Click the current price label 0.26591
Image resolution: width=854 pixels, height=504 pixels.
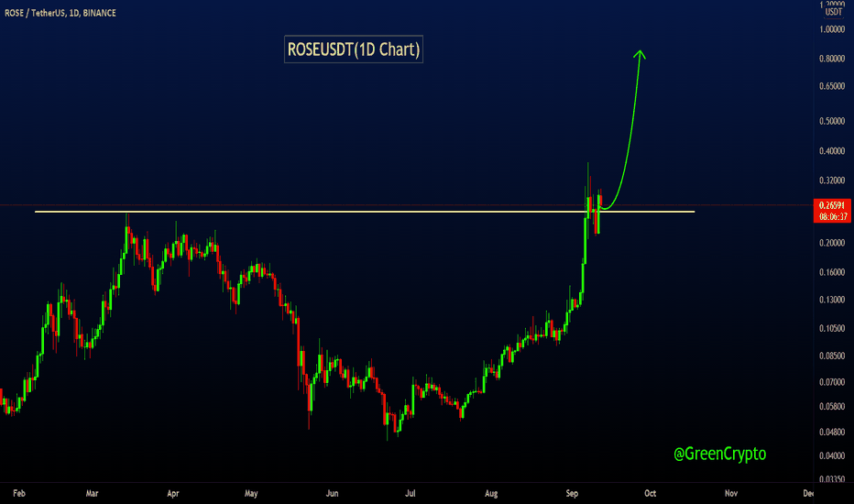click(x=832, y=205)
